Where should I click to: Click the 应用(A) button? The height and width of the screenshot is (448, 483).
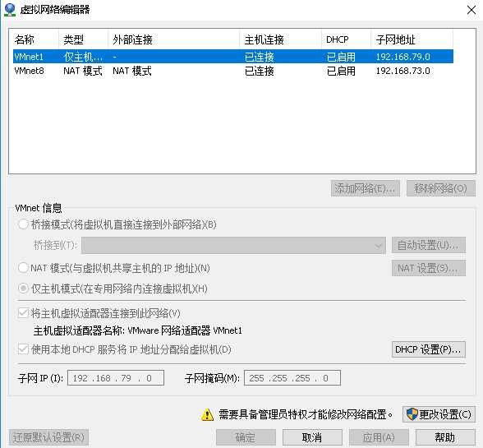pos(379,437)
